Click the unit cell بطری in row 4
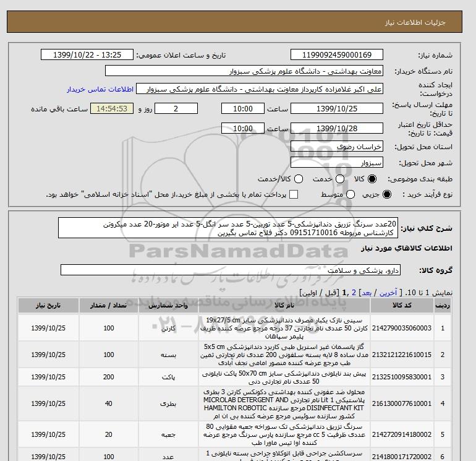The image size is (476, 461). [x=169, y=403]
